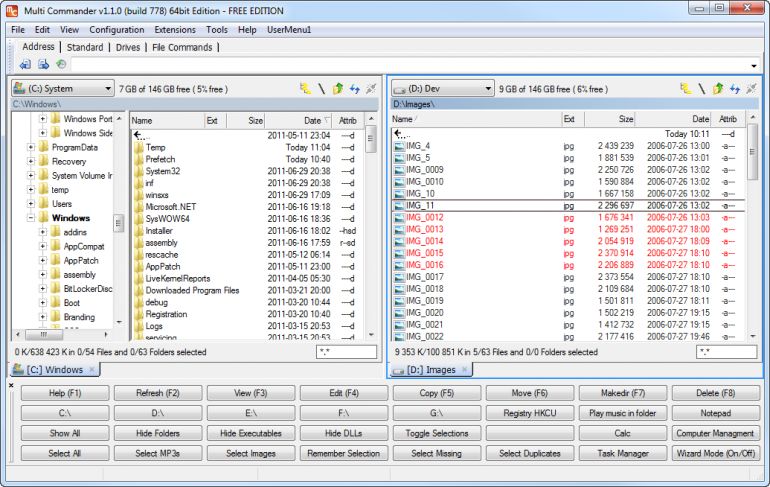Click Hide Folders to toggle folder visibility
The width and height of the screenshot is (770, 487).
[x=157, y=433]
